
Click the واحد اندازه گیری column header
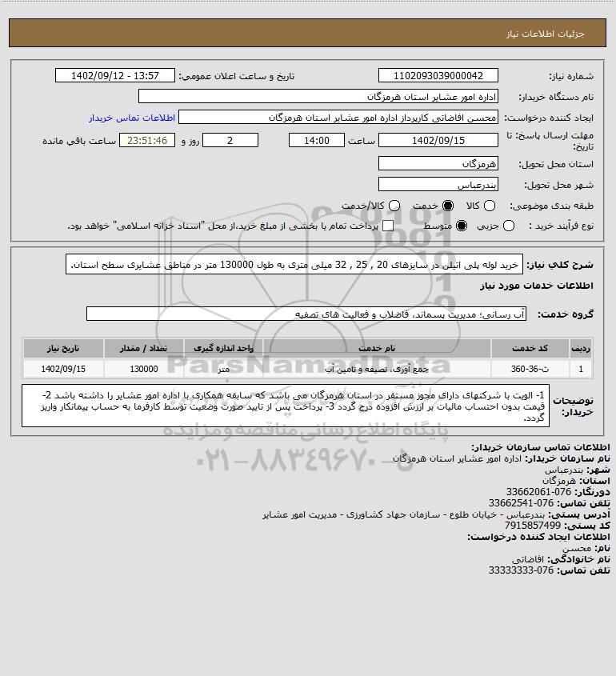[223, 348]
